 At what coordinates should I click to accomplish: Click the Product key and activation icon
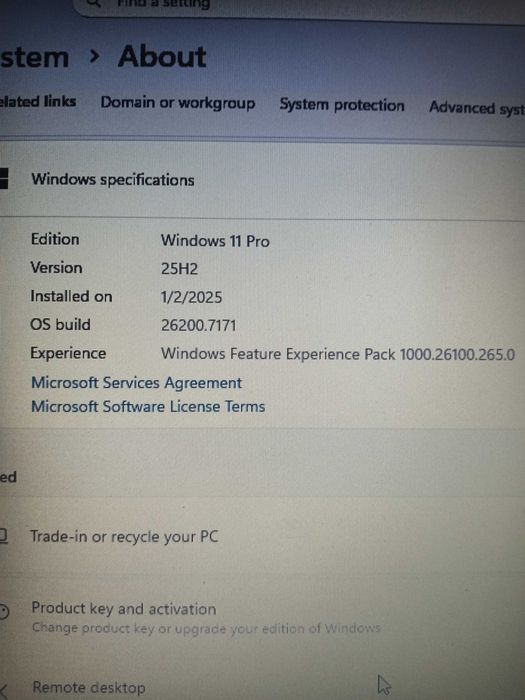coord(4,611)
